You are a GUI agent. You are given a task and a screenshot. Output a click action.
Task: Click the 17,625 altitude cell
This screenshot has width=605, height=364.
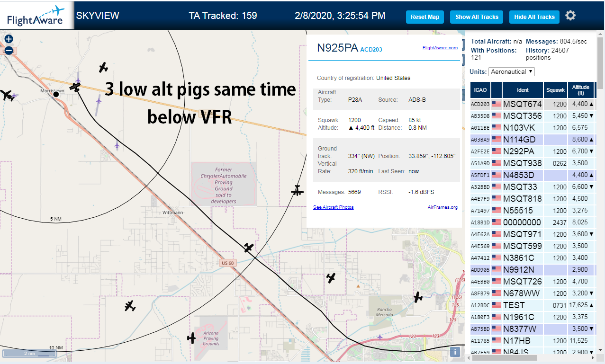580,305
